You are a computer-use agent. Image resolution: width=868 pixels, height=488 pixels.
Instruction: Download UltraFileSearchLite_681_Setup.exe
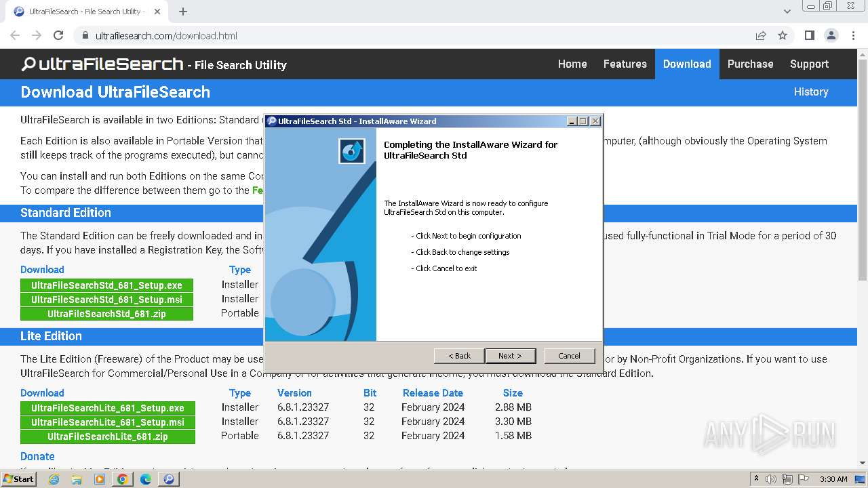[x=108, y=408]
